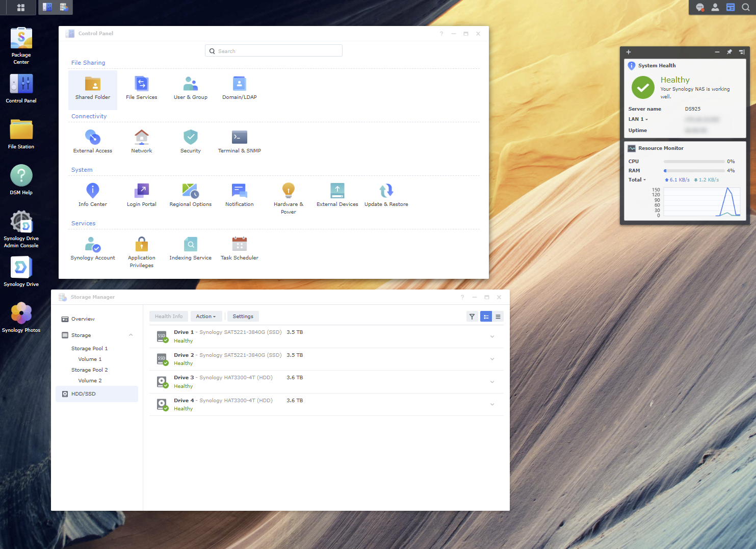Open the Task Scheduler service
The height and width of the screenshot is (549, 756).
click(239, 249)
